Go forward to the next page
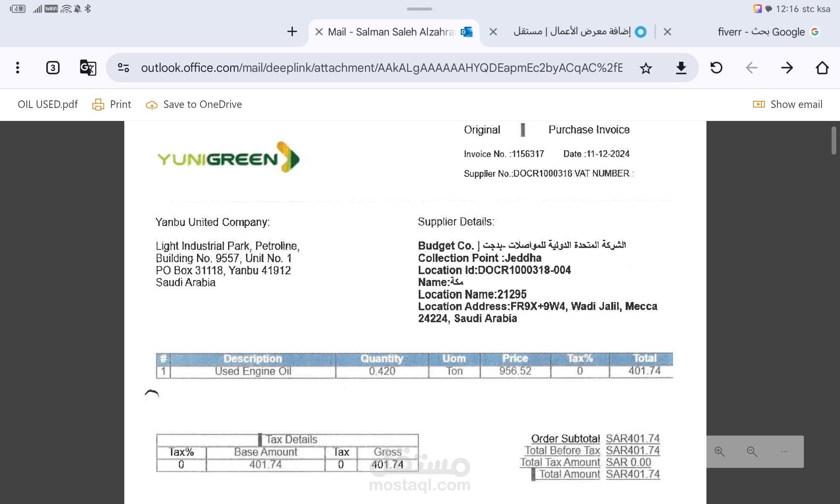Image resolution: width=840 pixels, height=504 pixels. (x=787, y=68)
